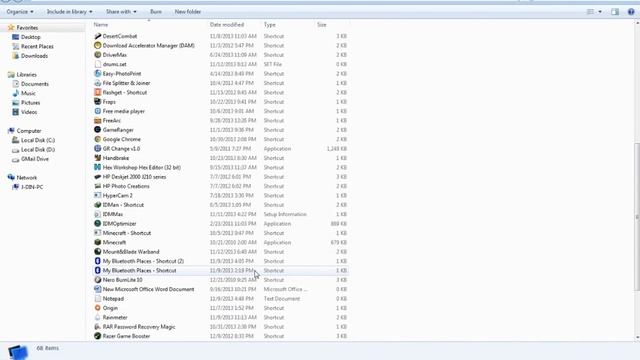640x360 pixels.
Task: Sort by Date modified column header
Action: coord(227,25)
